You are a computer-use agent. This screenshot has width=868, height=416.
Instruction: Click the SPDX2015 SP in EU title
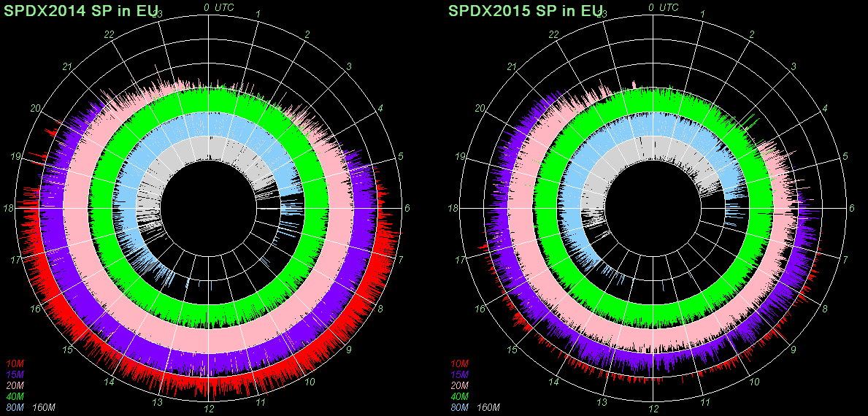pos(526,11)
